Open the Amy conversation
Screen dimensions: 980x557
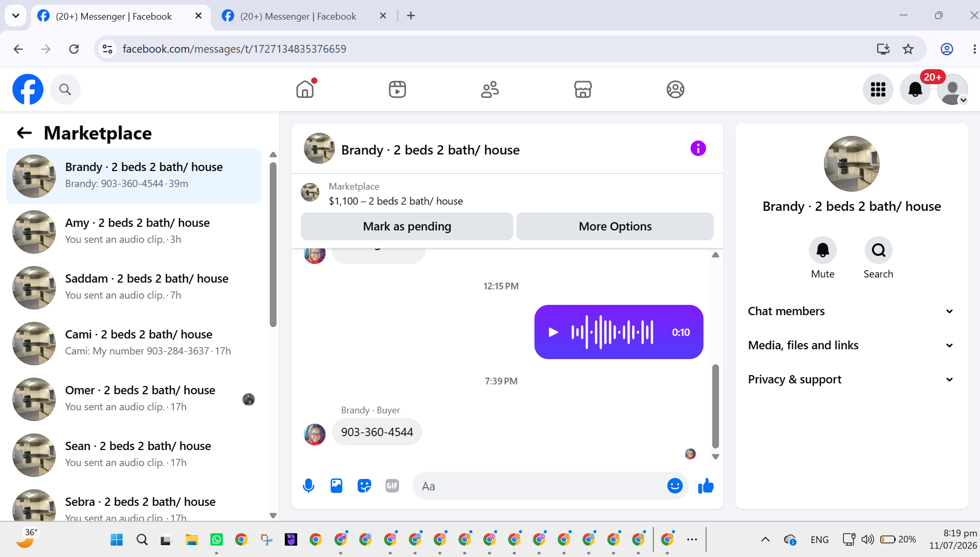click(x=133, y=232)
